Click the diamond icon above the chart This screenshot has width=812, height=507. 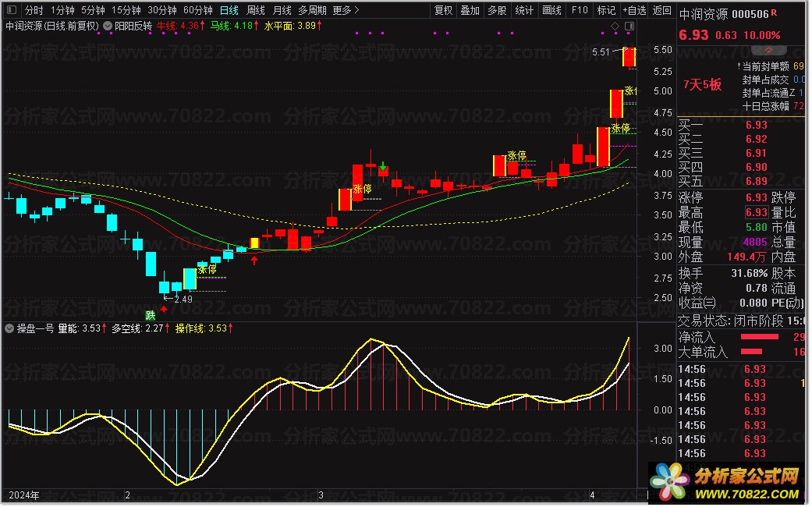pos(615,26)
